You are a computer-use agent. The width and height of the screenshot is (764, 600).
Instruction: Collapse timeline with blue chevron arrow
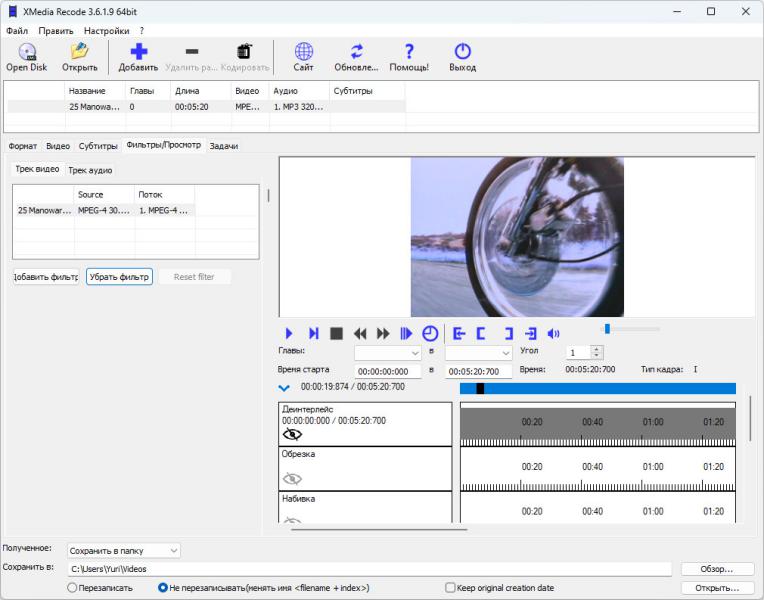coord(284,387)
